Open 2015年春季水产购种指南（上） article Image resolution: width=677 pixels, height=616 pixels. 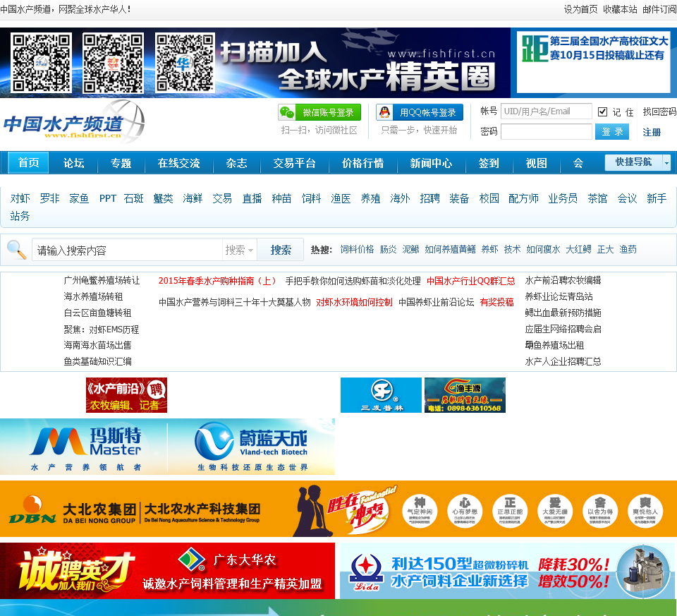[x=218, y=281]
